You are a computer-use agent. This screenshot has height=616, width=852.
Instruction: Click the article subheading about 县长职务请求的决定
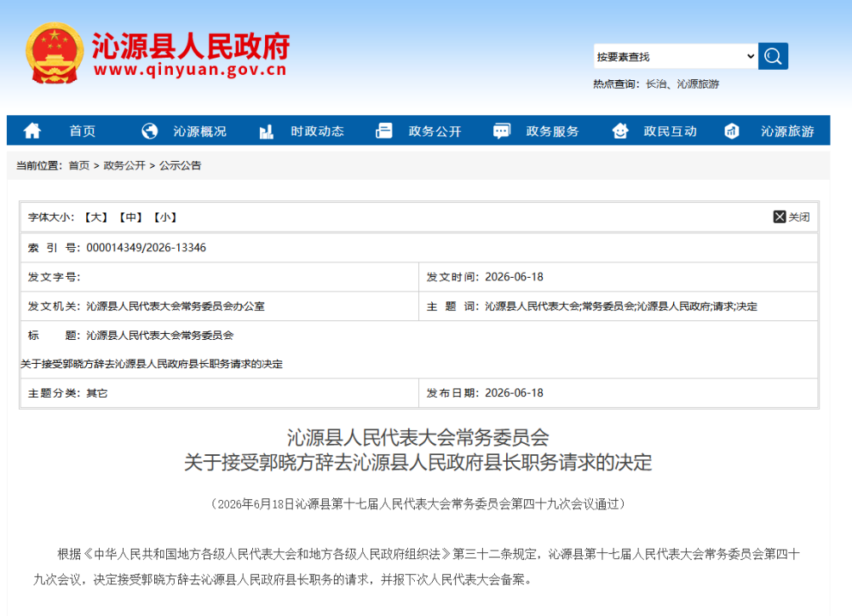point(417,463)
